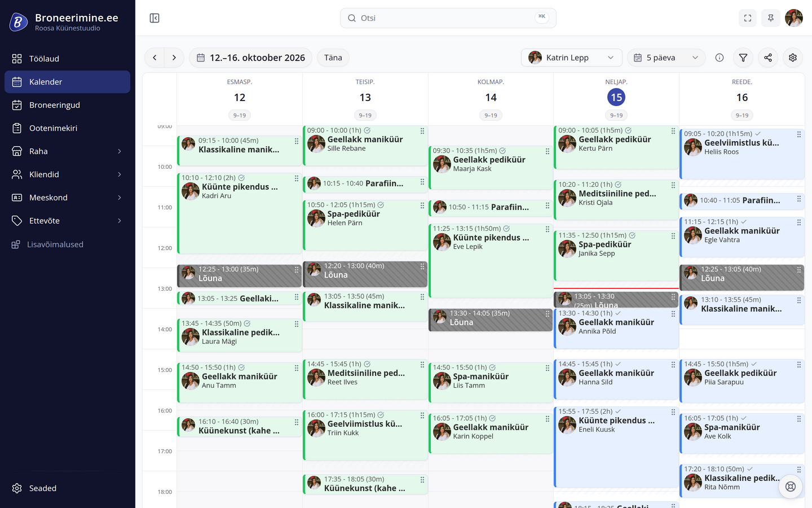812x508 pixels.
Task: Select Kalender in sidebar
Action: click(x=68, y=82)
